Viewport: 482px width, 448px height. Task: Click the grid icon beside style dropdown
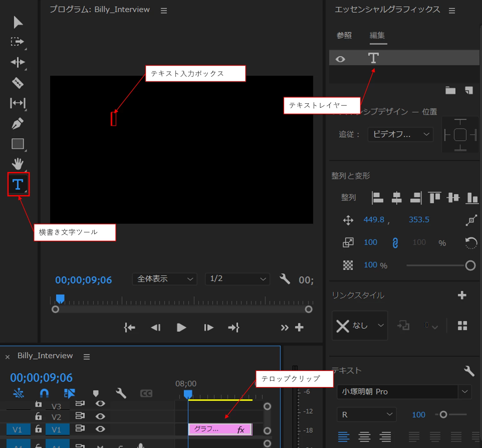tap(462, 326)
